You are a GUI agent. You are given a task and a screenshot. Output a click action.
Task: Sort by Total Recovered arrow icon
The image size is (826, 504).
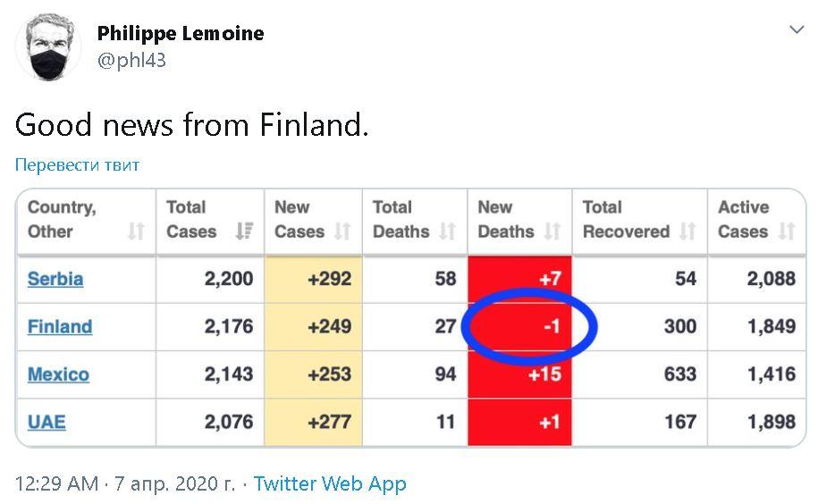687,232
